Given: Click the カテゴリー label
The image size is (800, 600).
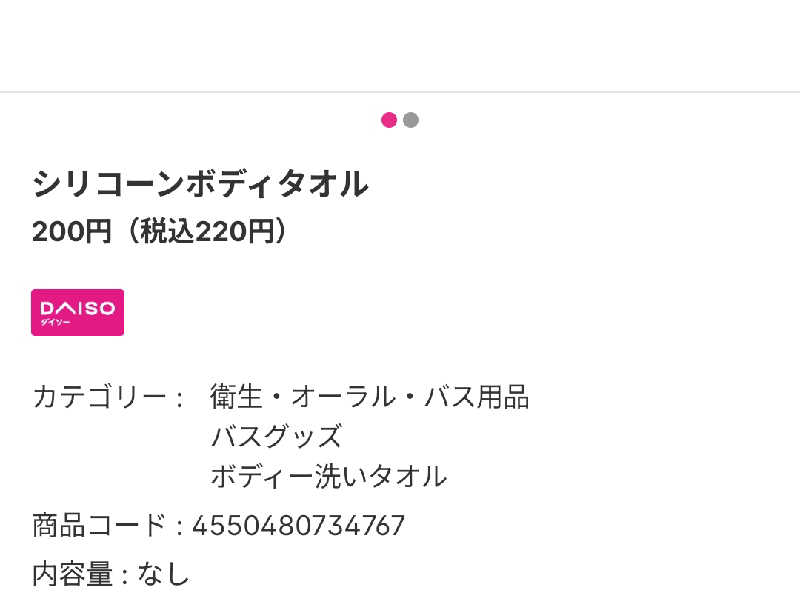Looking at the screenshot, I should [x=100, y=397].
